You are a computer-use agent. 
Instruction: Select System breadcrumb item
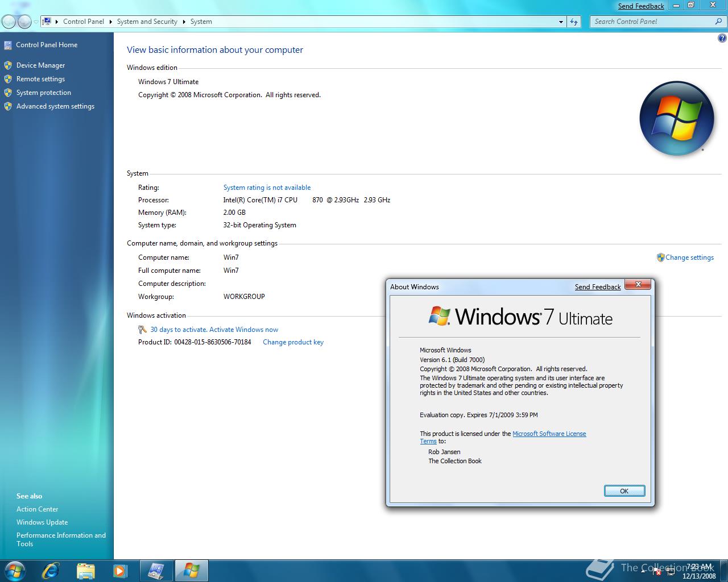201,22
